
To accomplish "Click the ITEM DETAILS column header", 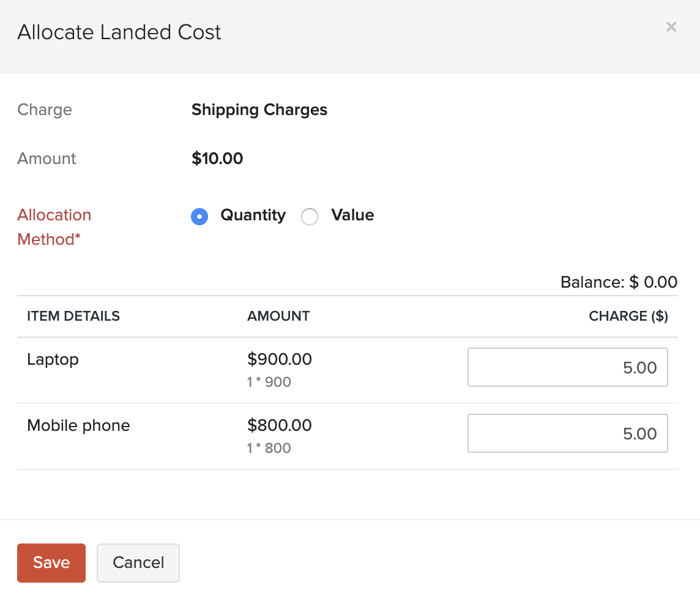I will (73, 316).
